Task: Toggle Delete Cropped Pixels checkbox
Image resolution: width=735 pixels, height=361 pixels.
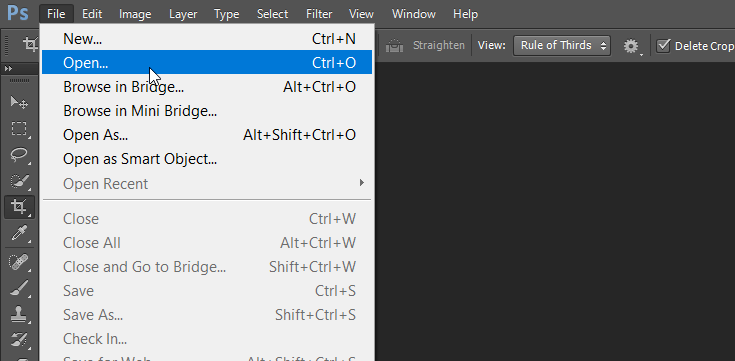Action: pyautogui.click(x=663, y=45)
